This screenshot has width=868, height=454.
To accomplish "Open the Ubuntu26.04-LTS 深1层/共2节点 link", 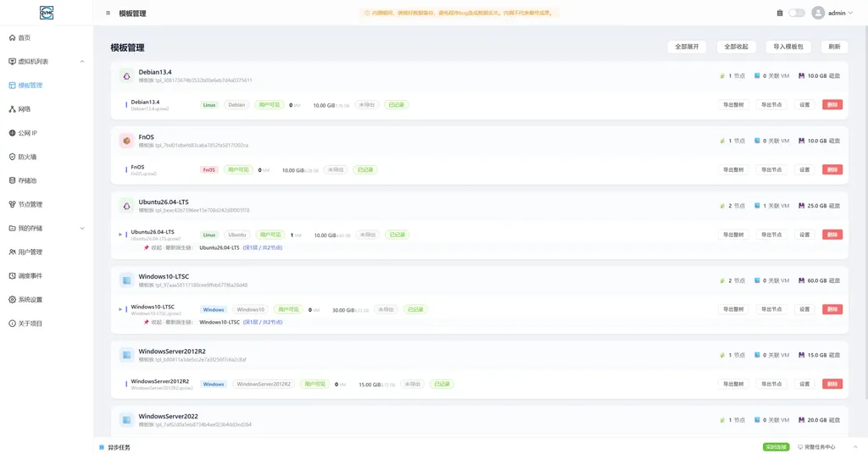I will coord(263,247).
